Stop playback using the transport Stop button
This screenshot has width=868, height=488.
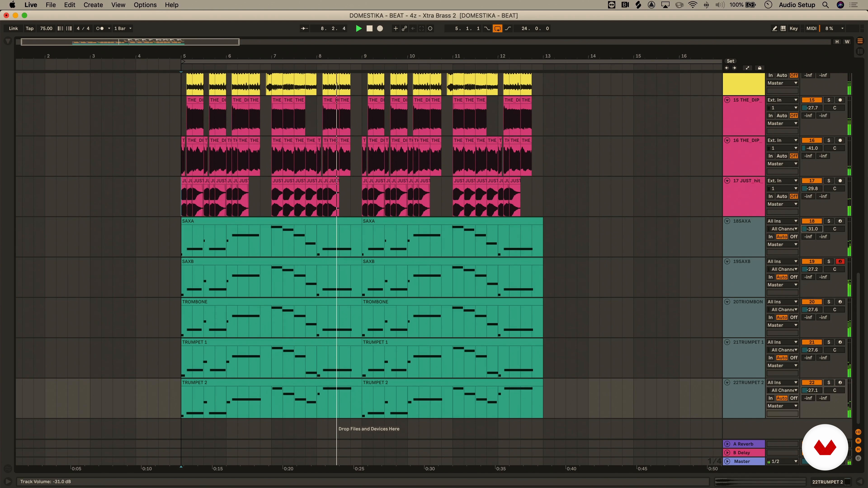[370, 29]
